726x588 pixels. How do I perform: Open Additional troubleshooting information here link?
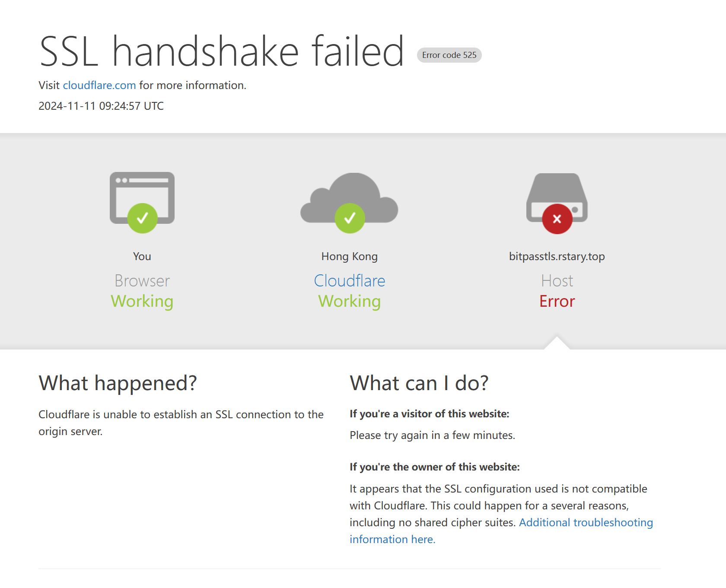click(501, 531)
